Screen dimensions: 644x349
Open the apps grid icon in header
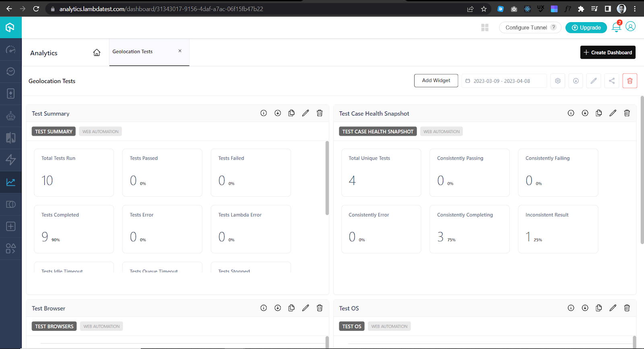pos(485,27)
